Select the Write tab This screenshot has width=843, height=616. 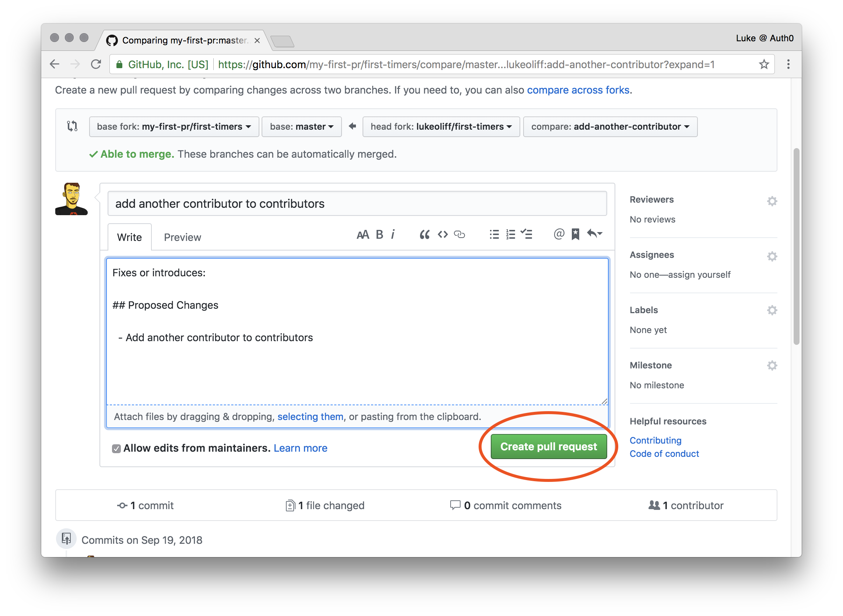point(129,238)
